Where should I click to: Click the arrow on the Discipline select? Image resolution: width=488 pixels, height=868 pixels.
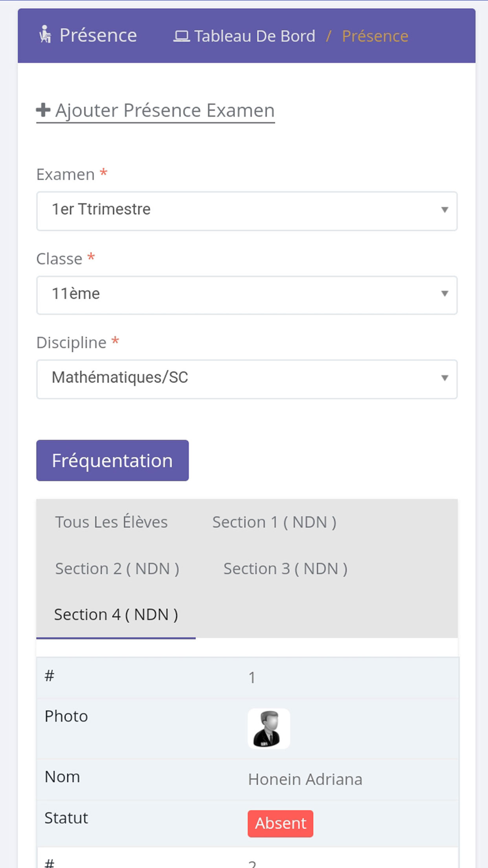(x=445, y=378)
